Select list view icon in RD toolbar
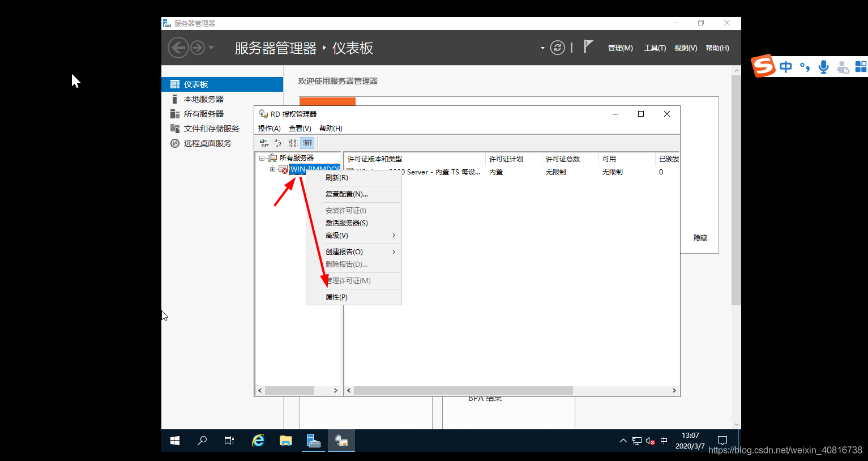 coord(293,143)
